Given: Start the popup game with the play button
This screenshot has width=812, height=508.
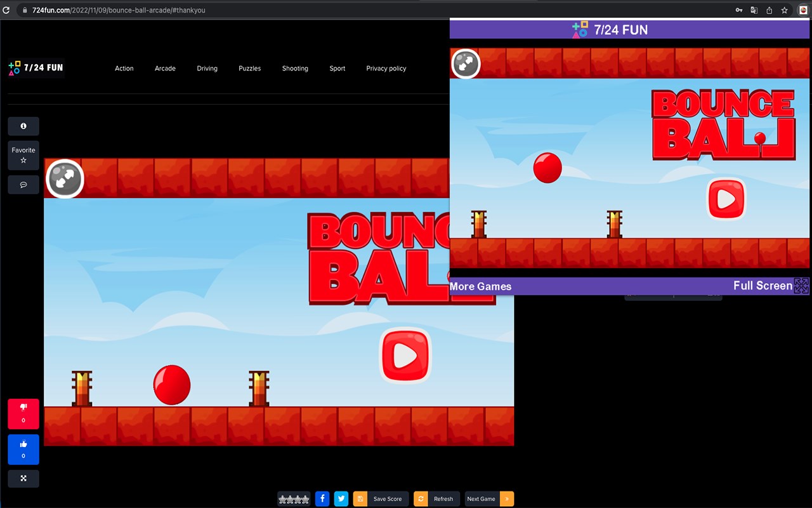Looking at the screenshot, I should coord(726,199).
